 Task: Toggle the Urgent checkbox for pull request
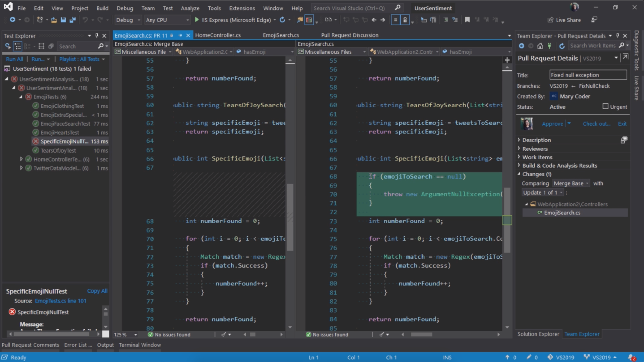click(604, 106)
